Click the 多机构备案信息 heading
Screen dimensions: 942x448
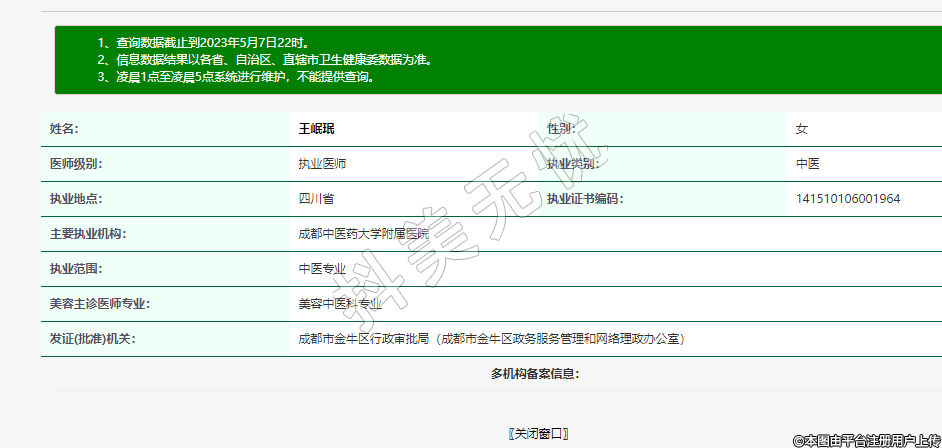click(535, 374)
